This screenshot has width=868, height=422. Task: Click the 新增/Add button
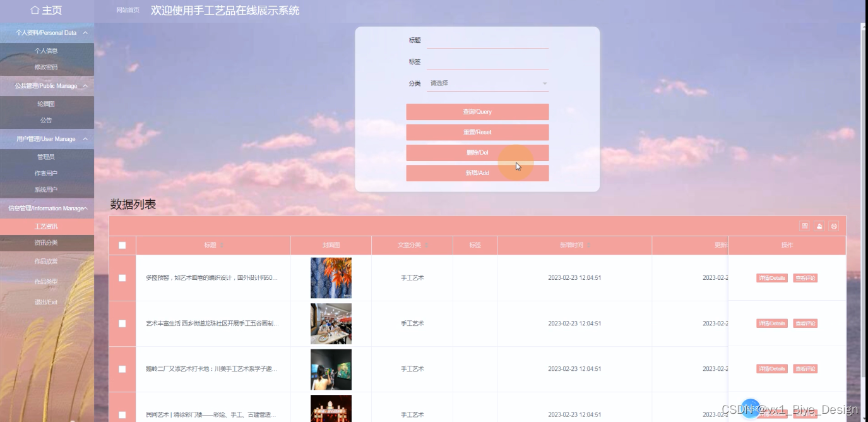point(477,173)
